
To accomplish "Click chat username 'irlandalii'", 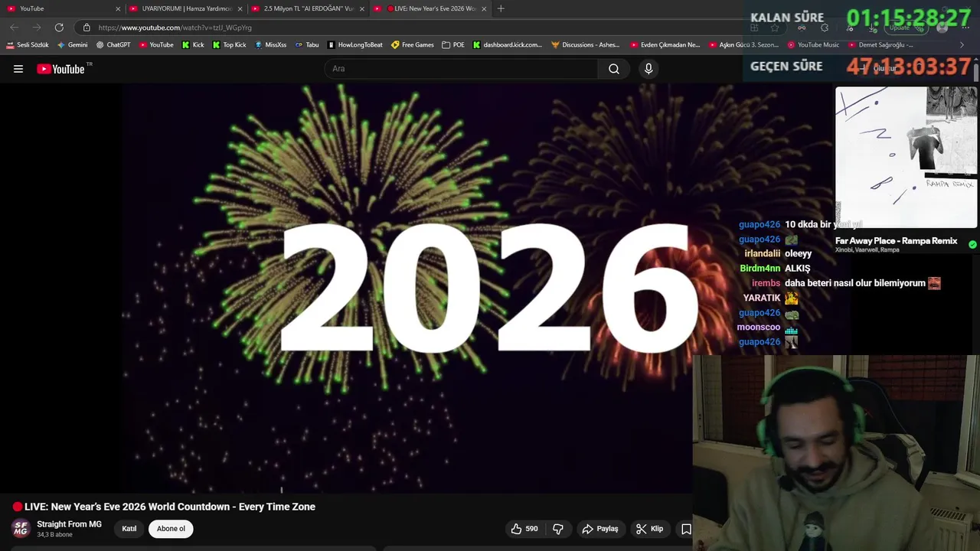I will [762, 254].
